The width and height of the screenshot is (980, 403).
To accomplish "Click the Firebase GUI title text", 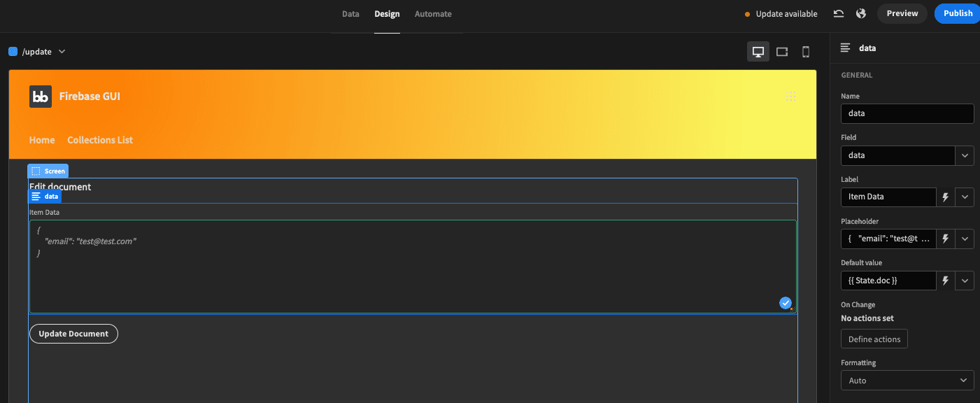I will click(90, 97).
